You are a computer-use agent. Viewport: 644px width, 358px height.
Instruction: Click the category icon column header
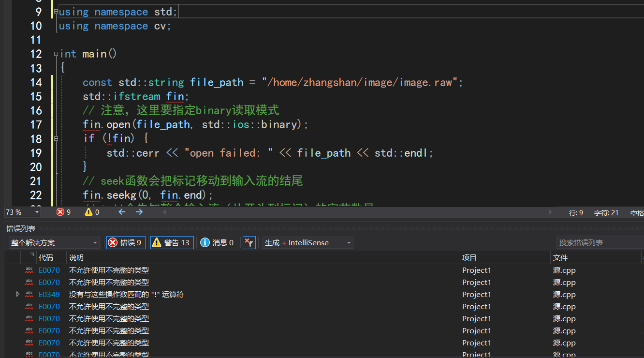point(29,257)
